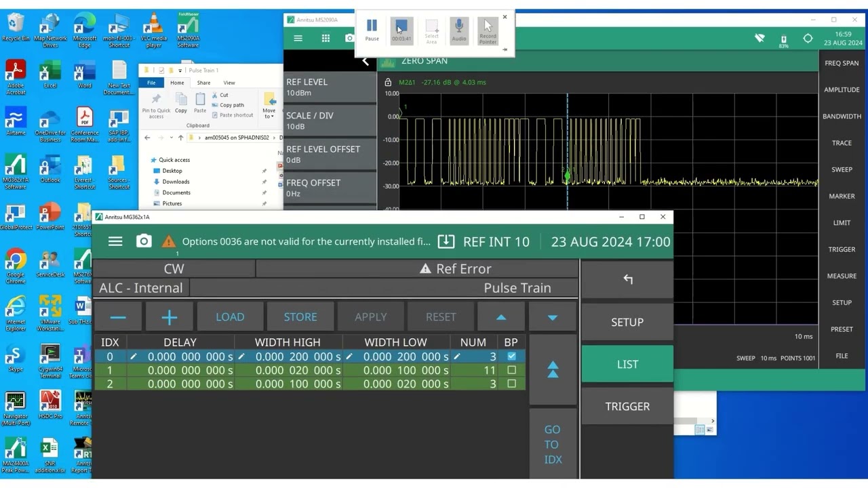Collapse left panel chevron in MS2090A
This screenshot has height=488, width=868.
(365, 62)
